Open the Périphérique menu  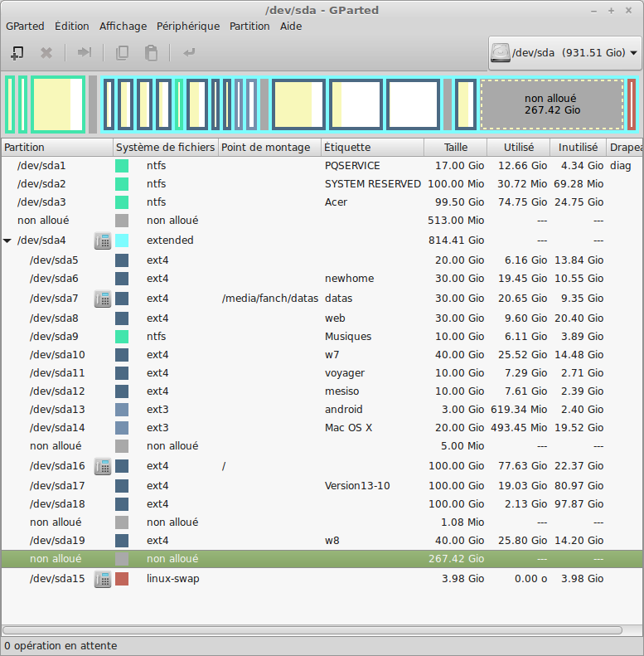point(188,26)
